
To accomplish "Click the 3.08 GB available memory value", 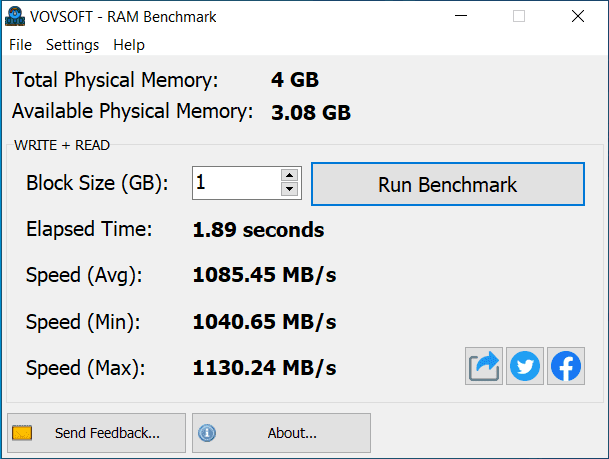I will (311, 112).
